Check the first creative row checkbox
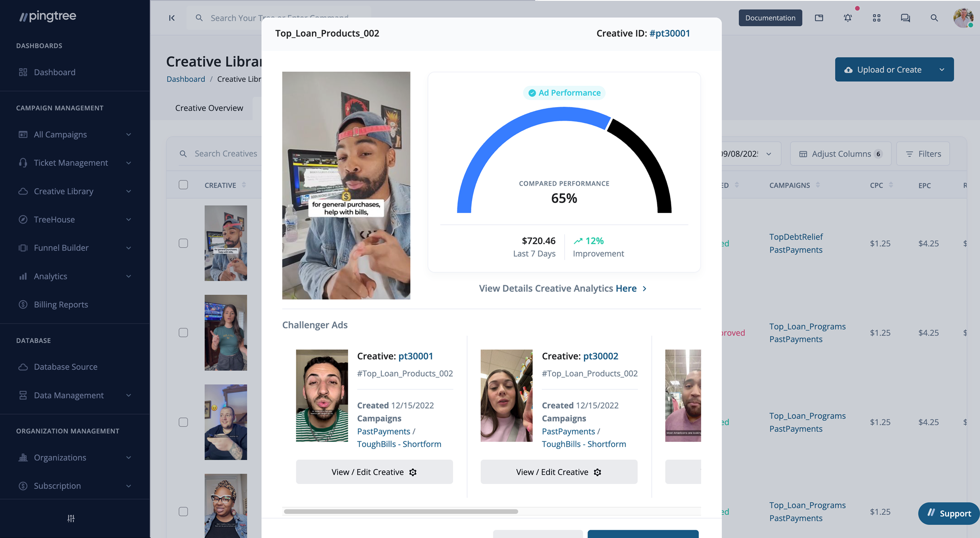Image resolution: width=980 pixels, height=538 pixels. pos(183,243)
